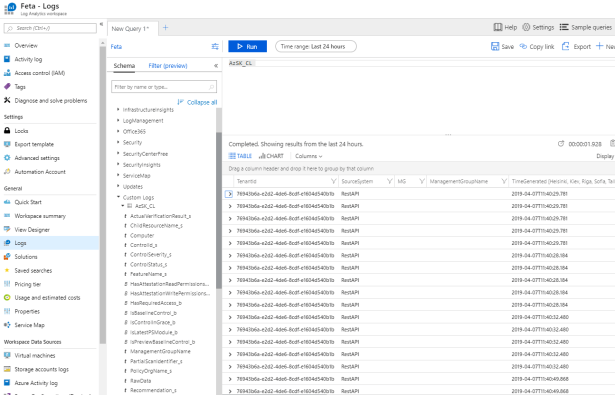Open the Overview sidebar item
The image size is (615, 395).
point(26,46)
